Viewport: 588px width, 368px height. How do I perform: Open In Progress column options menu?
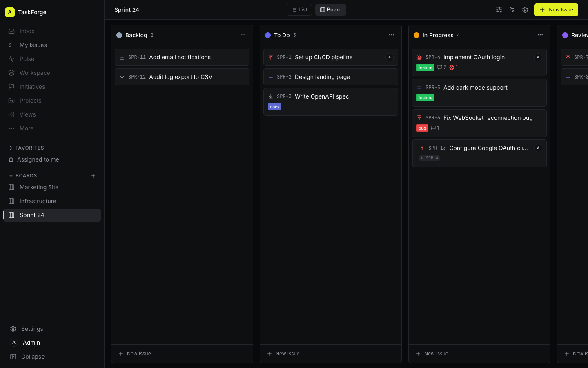point(540,35)
